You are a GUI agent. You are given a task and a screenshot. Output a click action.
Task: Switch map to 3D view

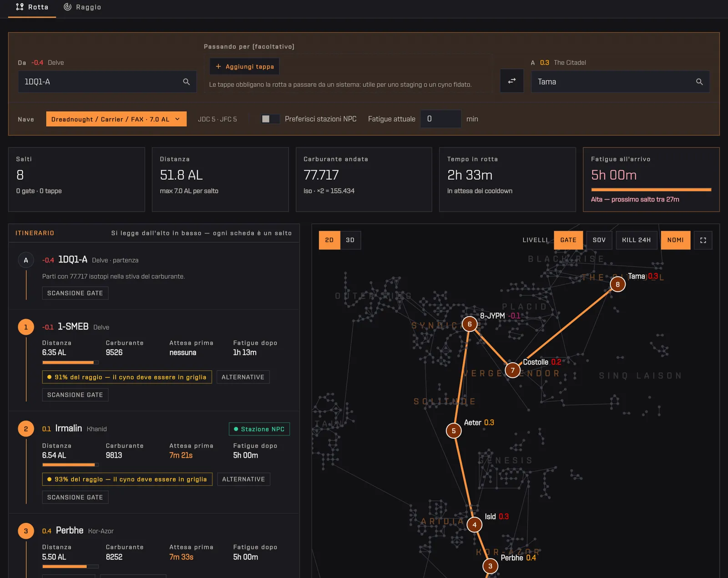tap(350, 240)
